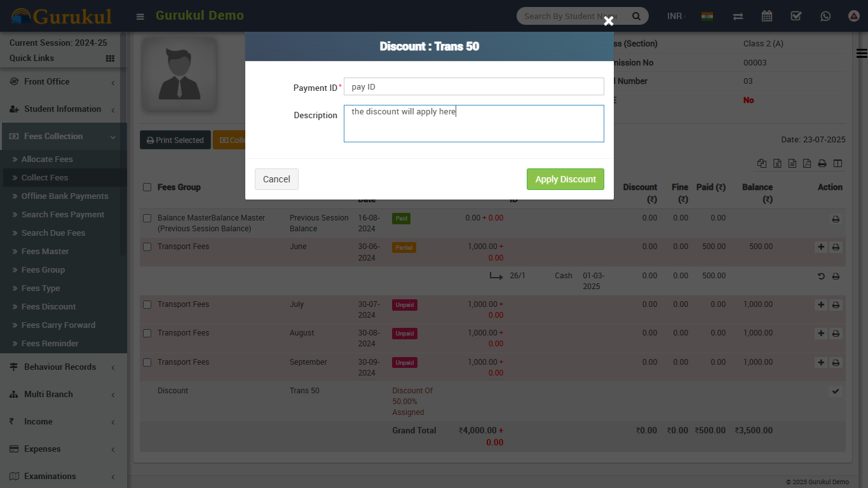Image resolution: width=868 pixels, height=488 pixels.
Task: Expand the Front Office sidebar menu
Action: 64,82
